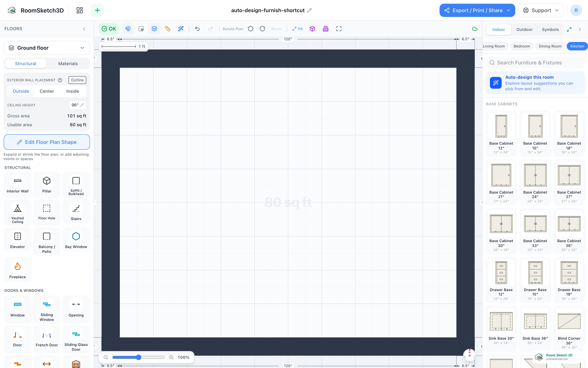Select the Sliding Glass Door element
The width and height of the screenshot is (588, 368).
(76, 339)
